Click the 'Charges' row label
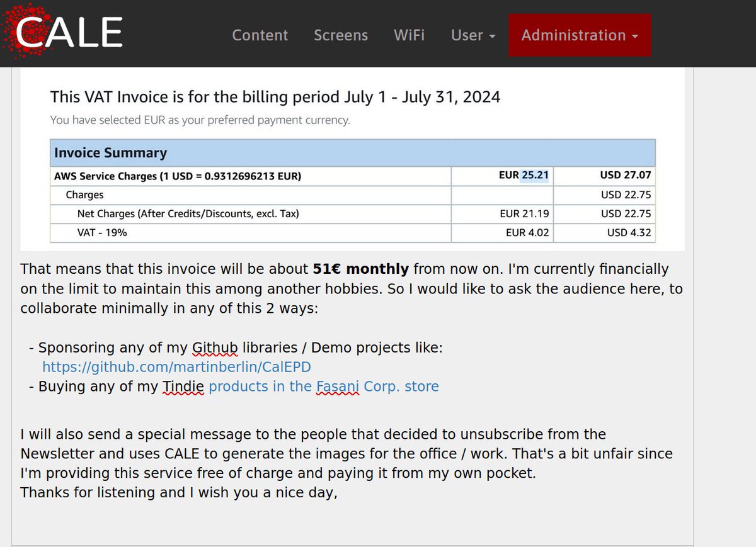Viewport: 756px width, 547px height. 84,195
